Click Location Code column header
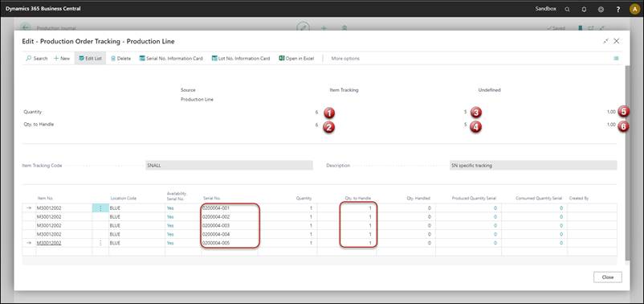The height and width of the screenshot is (304, 644). (x=123, y=199)
